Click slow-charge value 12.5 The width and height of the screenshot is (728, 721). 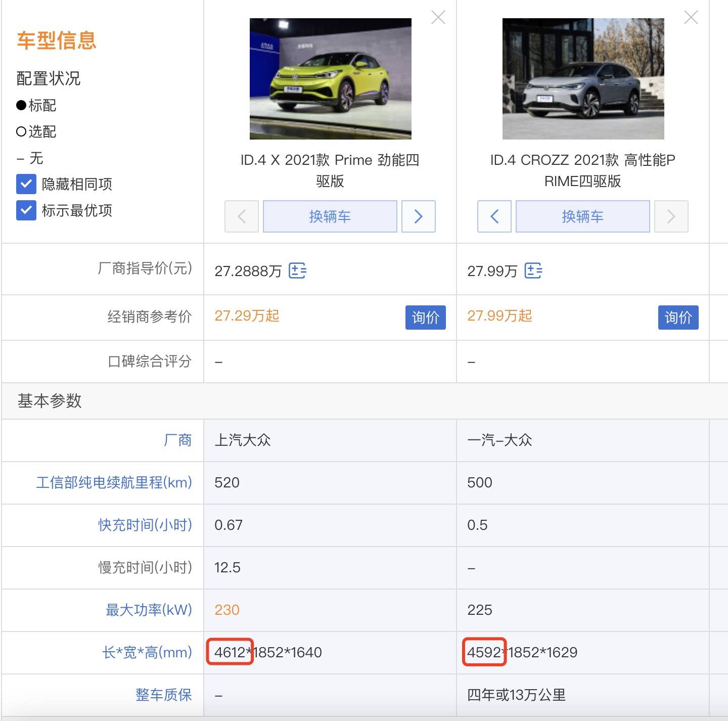click(227, 567)
